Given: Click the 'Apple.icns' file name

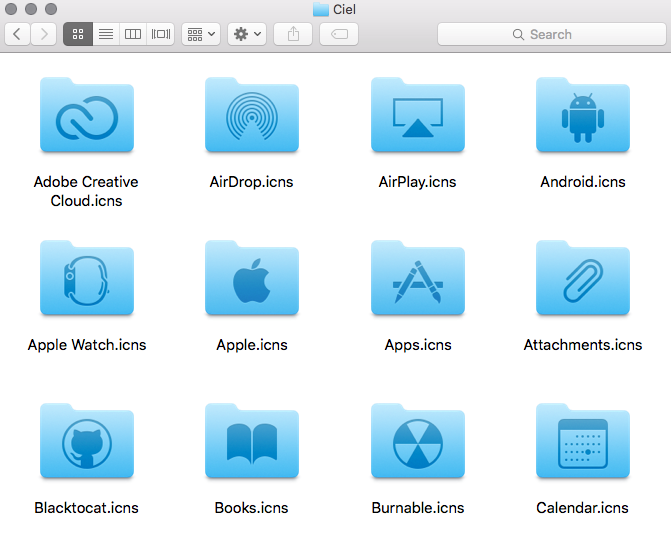Looking at the screenshot, I should point(252,345).
